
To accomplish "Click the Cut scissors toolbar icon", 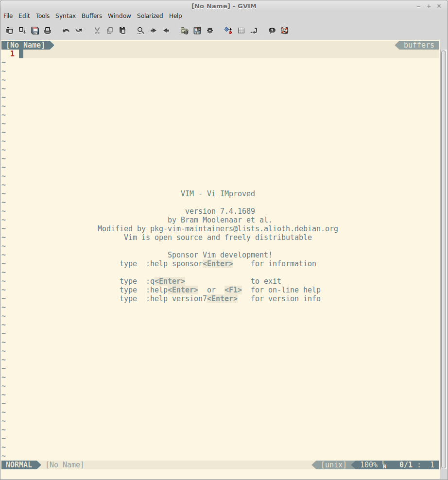I will 97,31.
